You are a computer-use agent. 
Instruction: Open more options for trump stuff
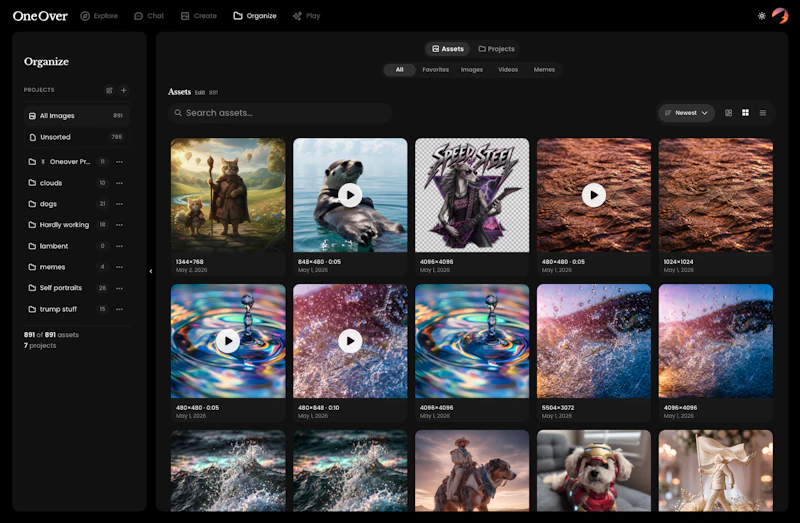point(119,309)
